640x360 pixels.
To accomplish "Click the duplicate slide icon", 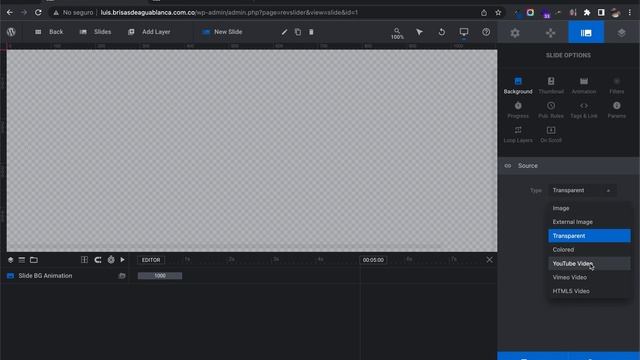I will click(x=298, y=32).
